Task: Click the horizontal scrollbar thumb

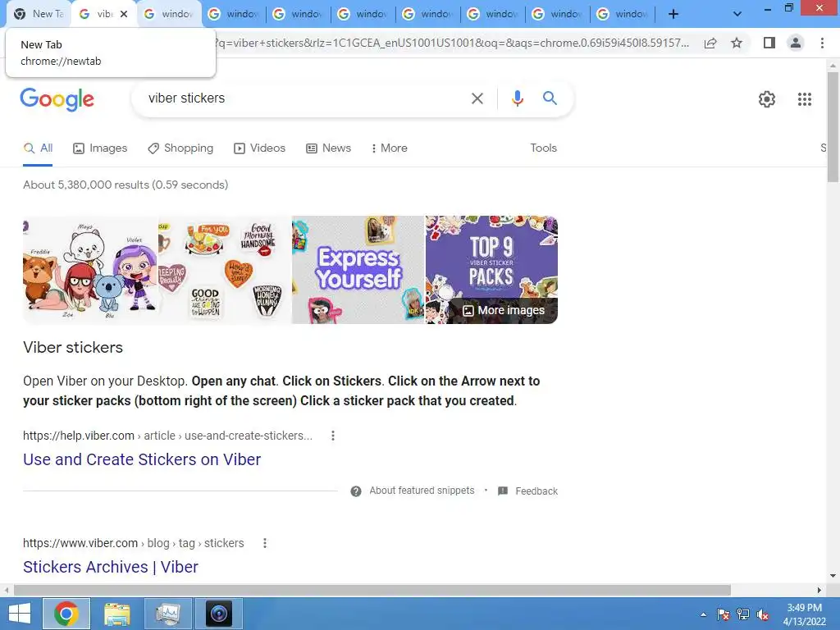Action: [x=372, y=590]
